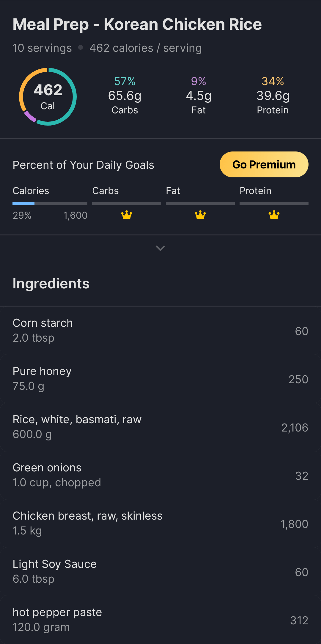Click the Carbs premium crown icon
321x644 pixels.
[x=127, y=215]
